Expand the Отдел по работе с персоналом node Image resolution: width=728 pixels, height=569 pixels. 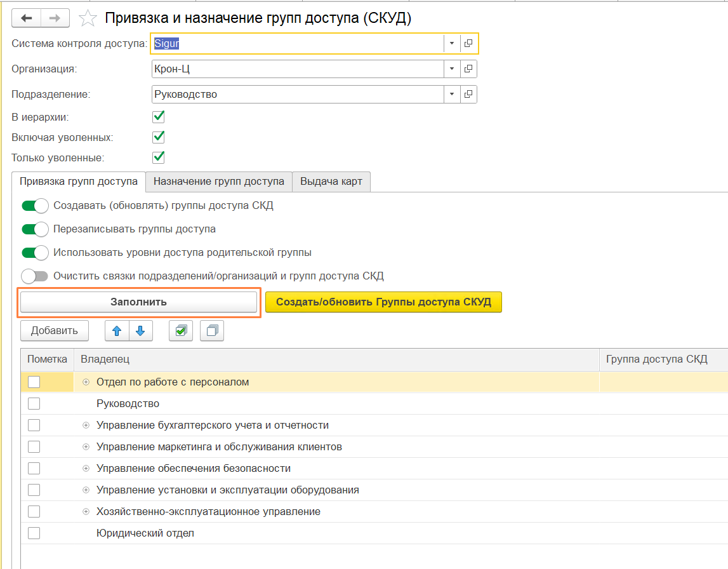point(86,382)
